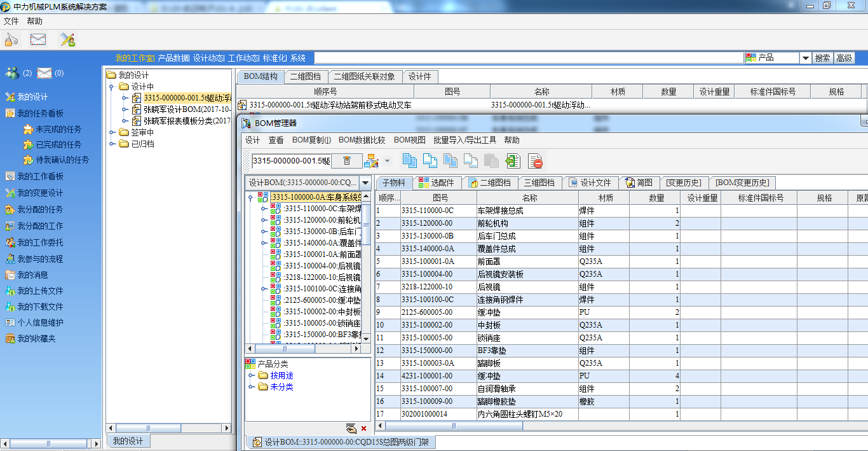Image resolution: width=868 pixels, height=451 pixels.
Task: Click the structure edit icon beside the part number field
Action: 371,161
